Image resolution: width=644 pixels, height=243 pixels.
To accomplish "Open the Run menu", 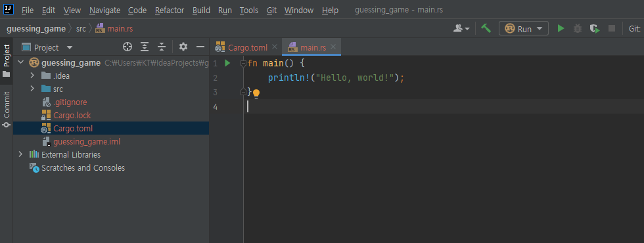I will 225,11.
